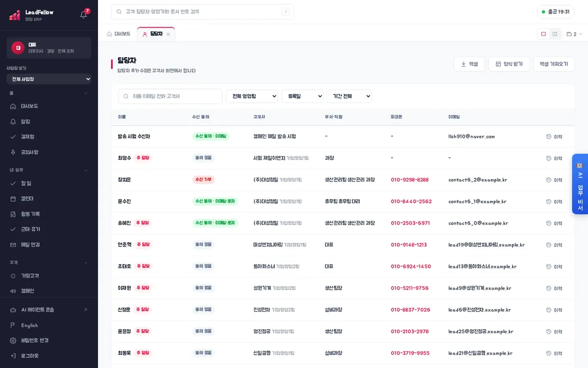This screenshot has height=368, width=588.
Task: Go to 할 일 in the sidebar
Action: (49, 184)
